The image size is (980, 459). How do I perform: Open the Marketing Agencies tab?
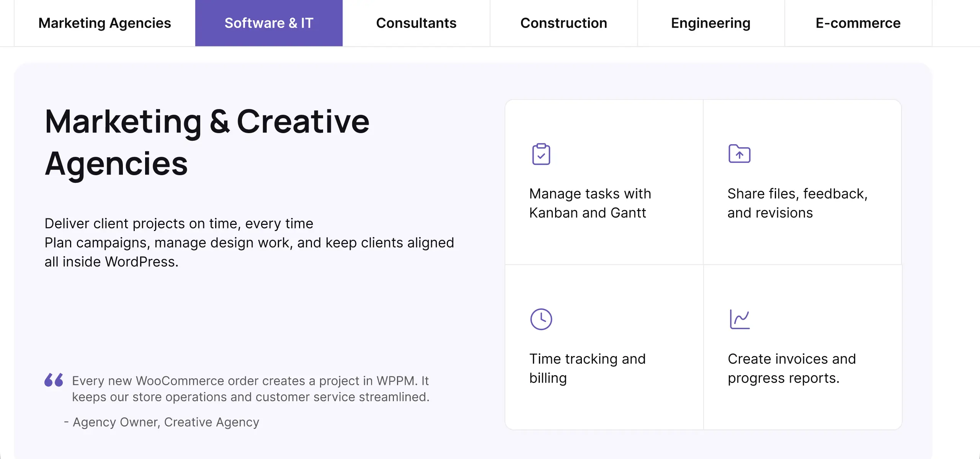coord(105,23)
